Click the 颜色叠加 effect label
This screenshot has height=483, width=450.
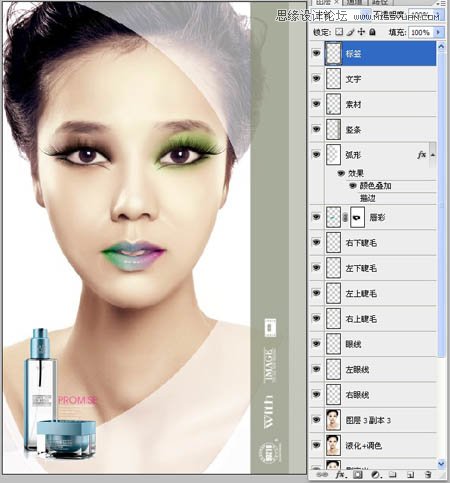coord(376,186)
